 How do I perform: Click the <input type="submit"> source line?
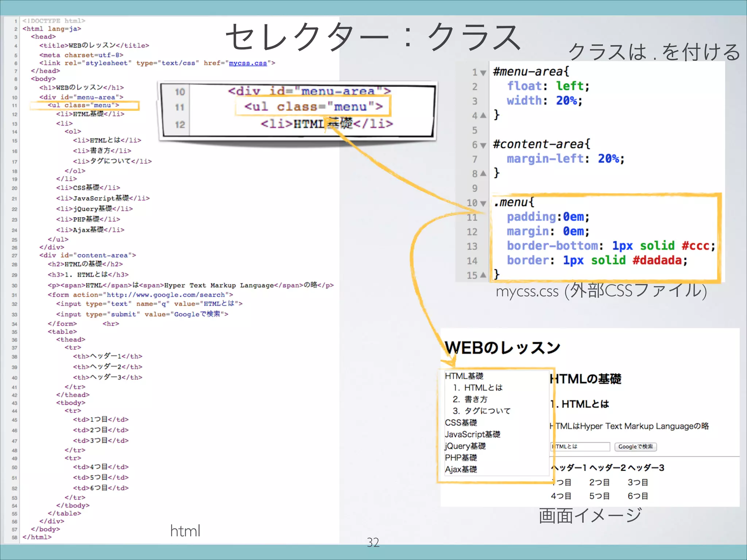tap(142, 314)
